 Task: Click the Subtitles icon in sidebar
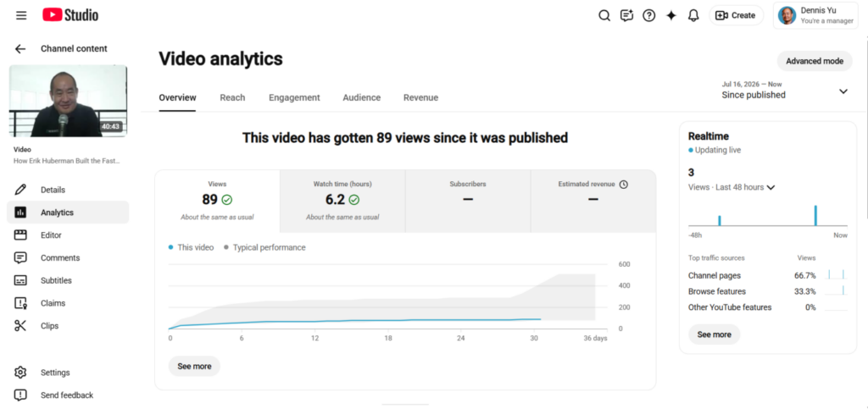(20, 280)
